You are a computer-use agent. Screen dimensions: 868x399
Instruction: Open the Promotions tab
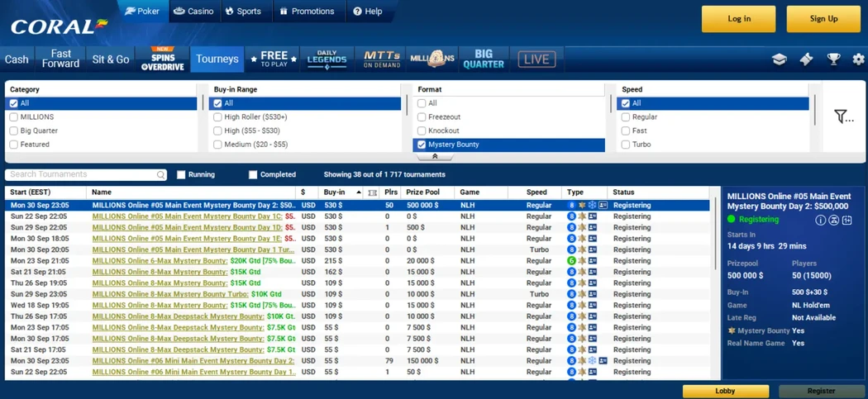coord(308,11)
